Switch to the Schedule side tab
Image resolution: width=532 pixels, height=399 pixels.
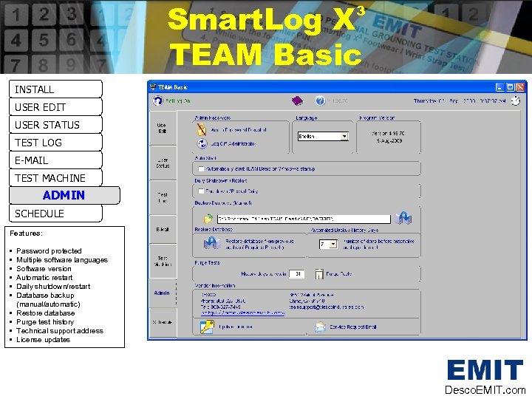[x=163, y=322]
